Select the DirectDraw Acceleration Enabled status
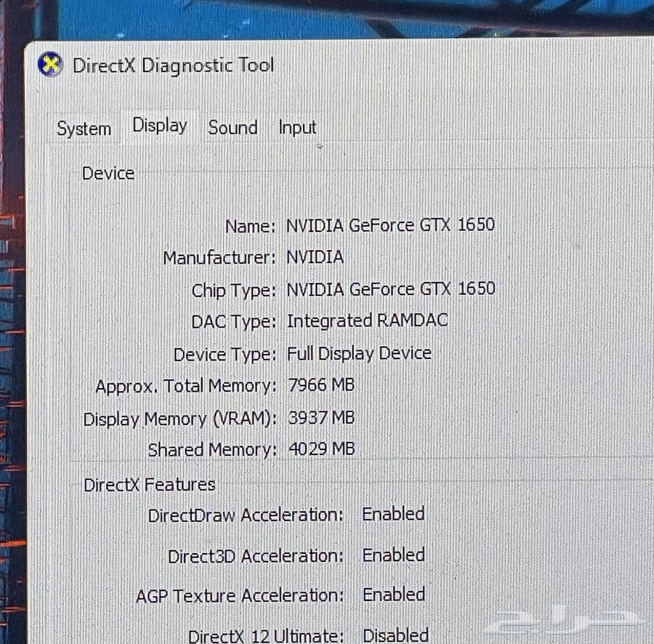Screen dimensions: 654x644 coord(393,514)
